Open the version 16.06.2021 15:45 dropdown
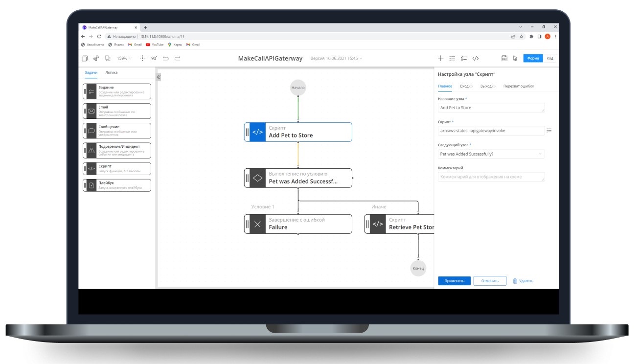 coord(336,58)
